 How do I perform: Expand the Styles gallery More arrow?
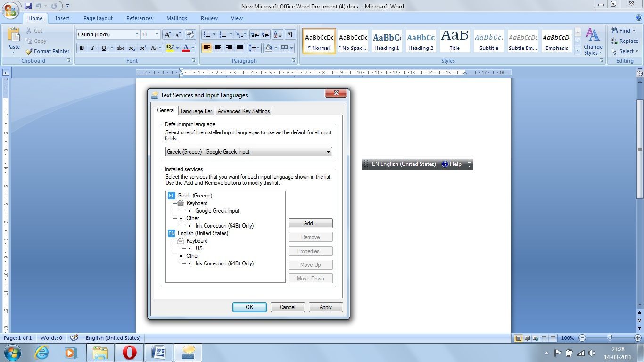coord(578,50)
